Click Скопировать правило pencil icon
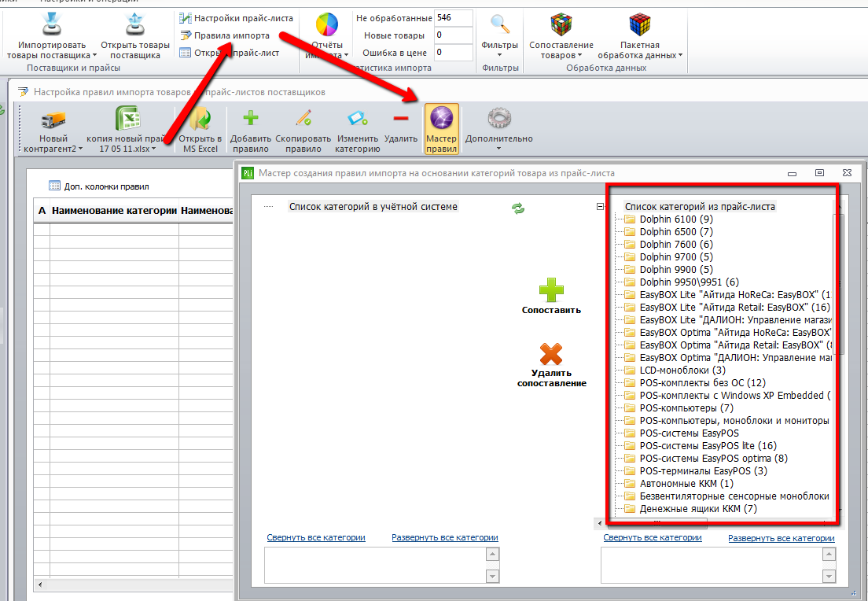Image resolution: width=868 pixels, height=601 pixels. pos(303,118)
